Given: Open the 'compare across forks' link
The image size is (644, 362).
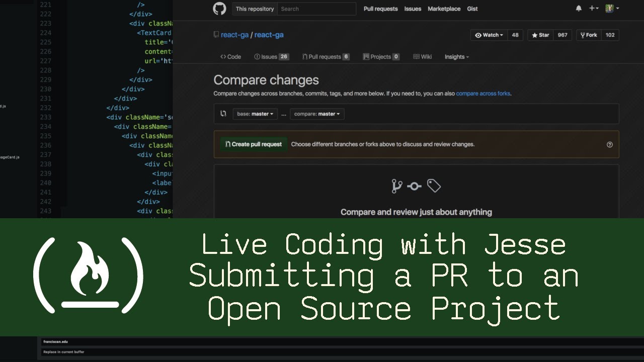Looking at the screenshot, I should coord(483,94).
